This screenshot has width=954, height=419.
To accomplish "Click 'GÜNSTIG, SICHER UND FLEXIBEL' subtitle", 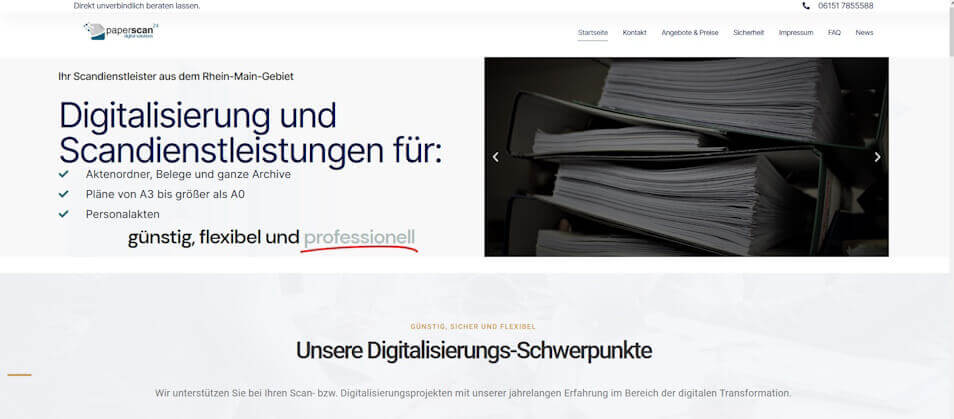I will 473,327.
